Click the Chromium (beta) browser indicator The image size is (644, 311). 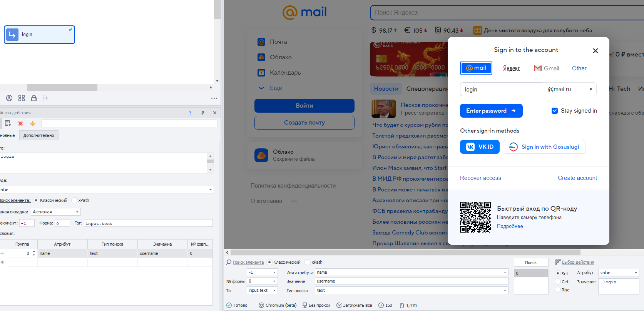coord(278,305)
